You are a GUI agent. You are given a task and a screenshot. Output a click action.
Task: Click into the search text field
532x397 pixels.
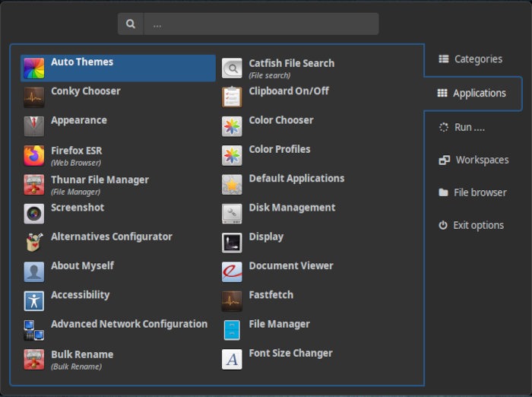[x=261, y=24]
